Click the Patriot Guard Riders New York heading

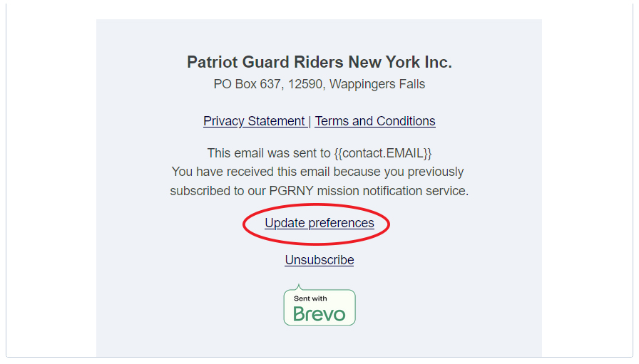click(319, 63)
